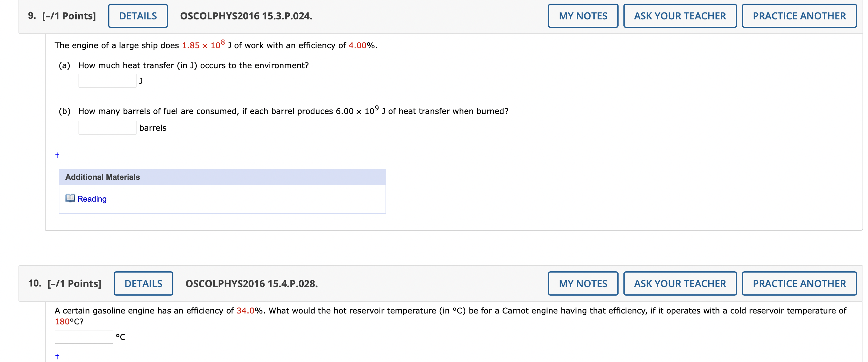Click the dagger footnote link under question 9
This screenshot has height=362, width=868.
pyautogui.click(x=57, y=155)
